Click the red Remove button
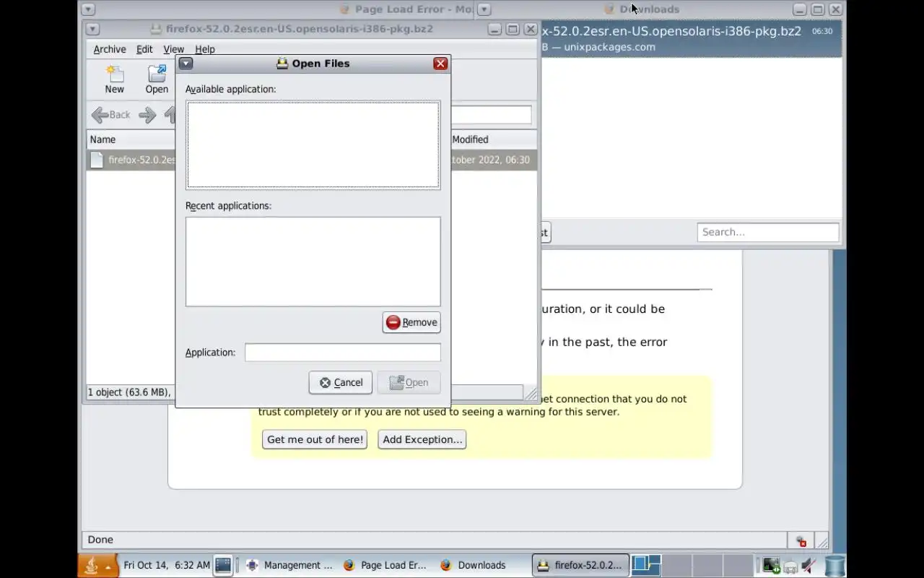The image size is (924, 578). (411, 322)
